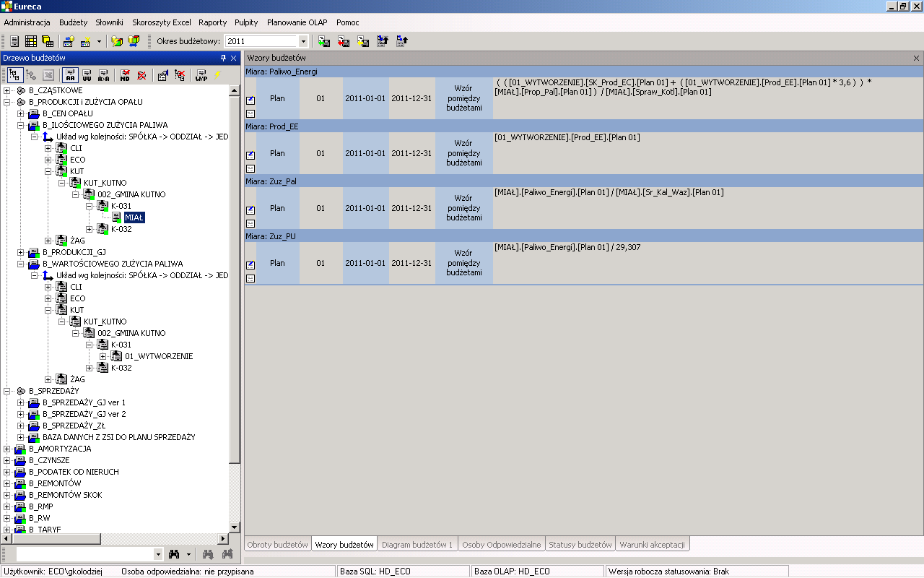924x578 pixels.
Task: Click the yellow grid table toolbar icon
Action: 31,41
